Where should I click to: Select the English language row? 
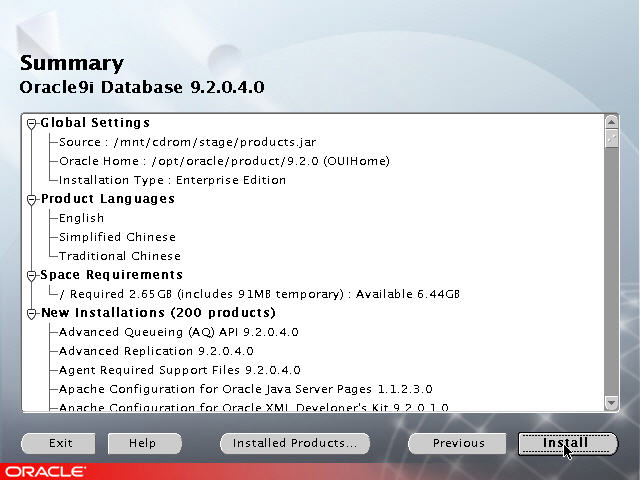(81, 218)
